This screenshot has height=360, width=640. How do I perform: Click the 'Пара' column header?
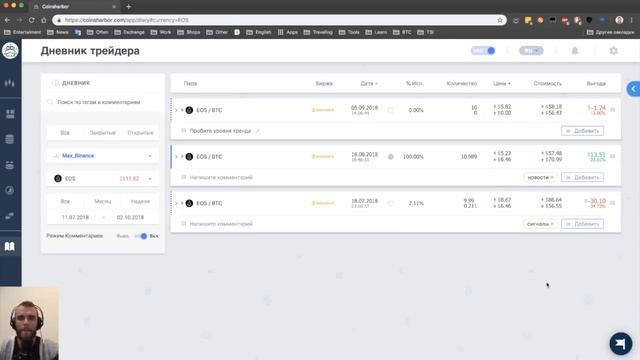(190, 83)
